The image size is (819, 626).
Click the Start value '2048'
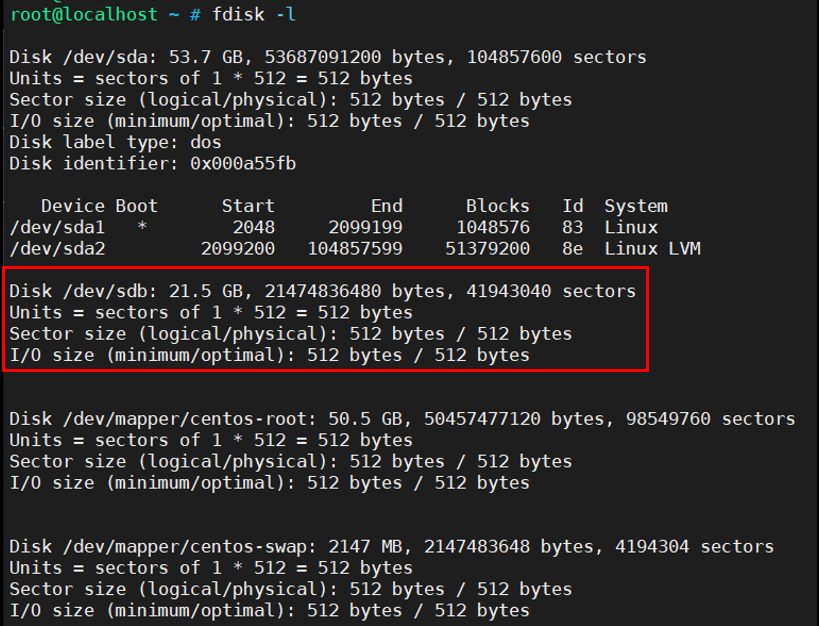[254, 227]
